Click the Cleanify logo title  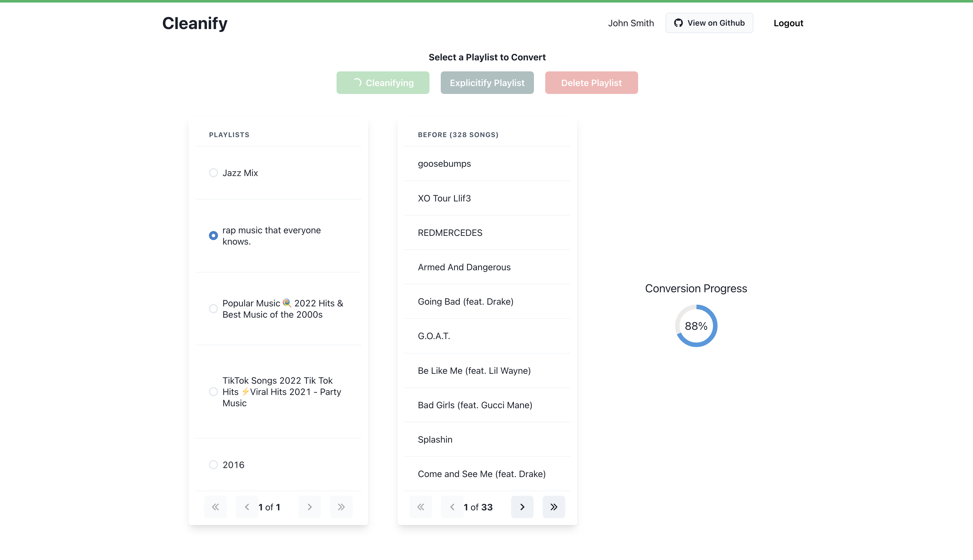coord(195,23)
